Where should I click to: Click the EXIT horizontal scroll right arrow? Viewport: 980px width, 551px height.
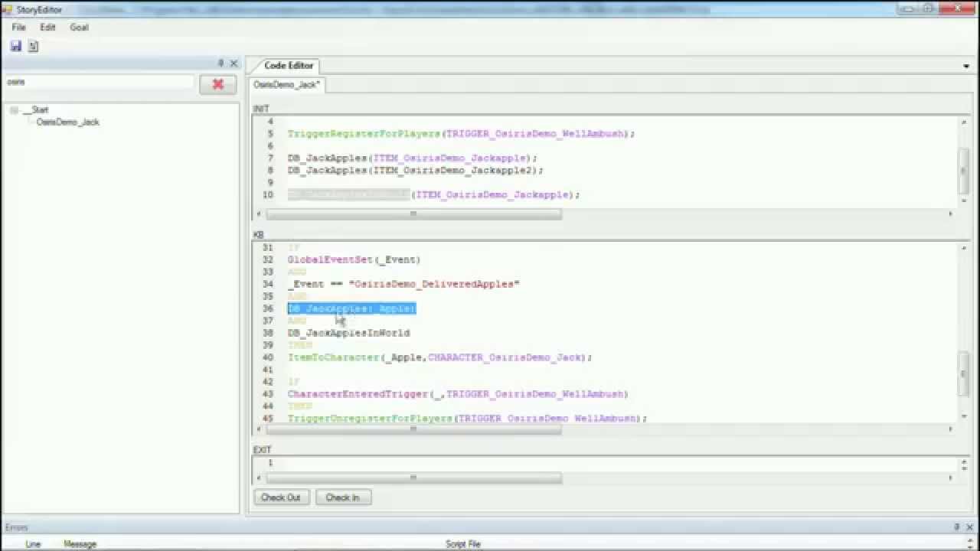coord(951,478)
